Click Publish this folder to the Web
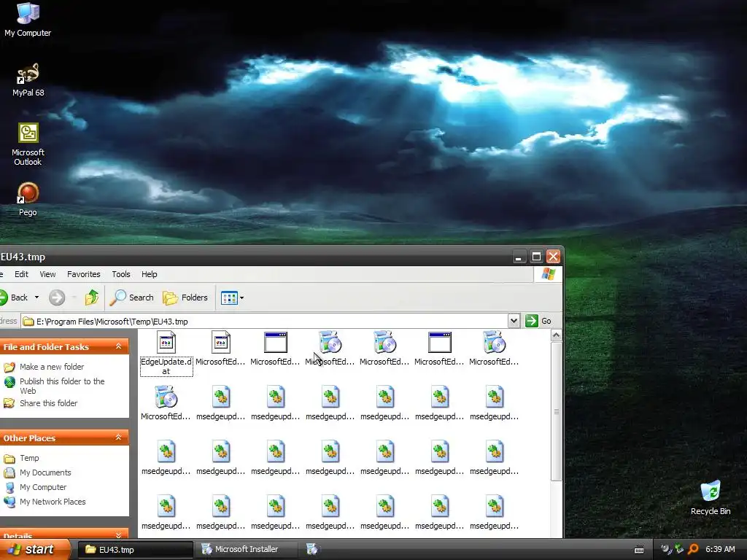Image resolution: width=747 pixels, height=560 pixels. (62, 386)
